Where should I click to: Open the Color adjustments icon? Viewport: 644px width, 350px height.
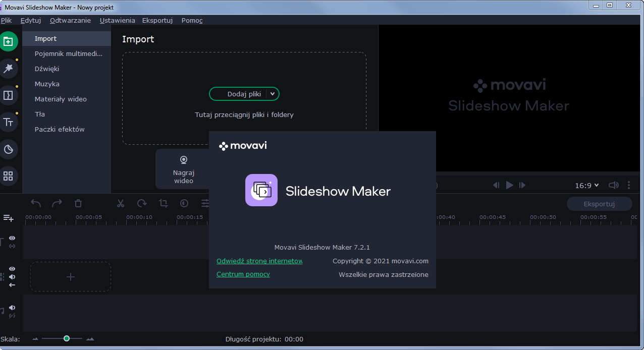click(184, 203)
